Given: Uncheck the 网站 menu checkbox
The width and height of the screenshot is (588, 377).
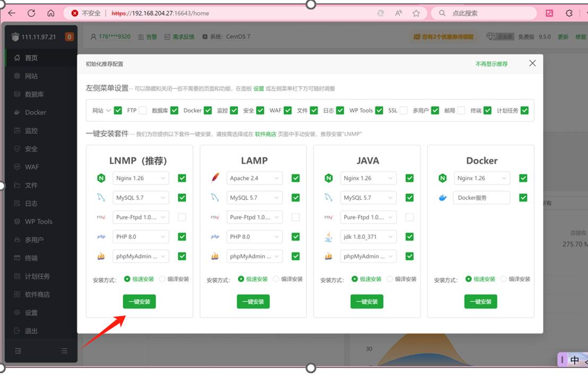Looking at the screenshot, I should pyautogui.click(x=118, y=110).
